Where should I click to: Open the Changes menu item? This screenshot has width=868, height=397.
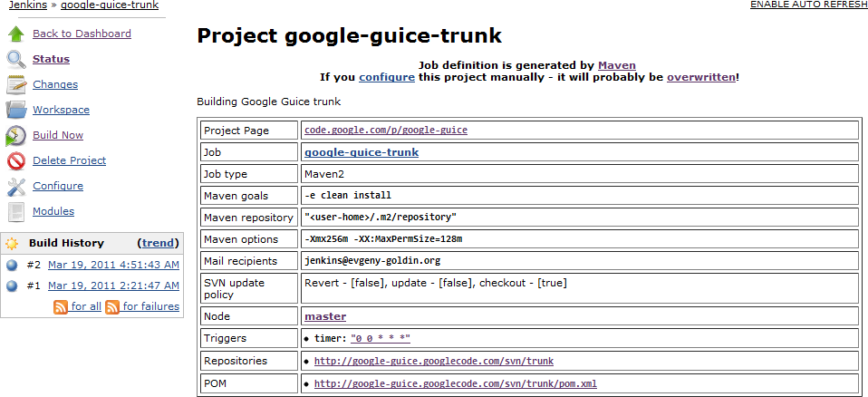click(x=55, y=84)
